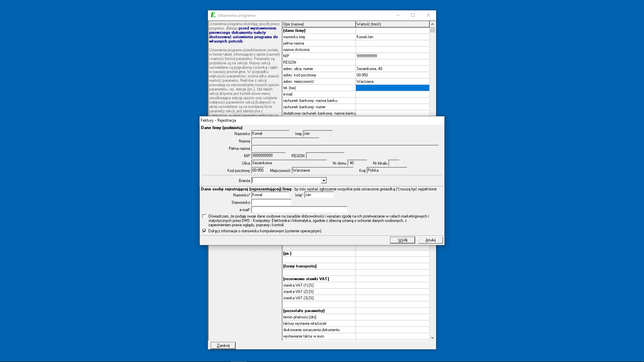
Task: Click the Wartość (treść) column header
Action: (392, 24)
